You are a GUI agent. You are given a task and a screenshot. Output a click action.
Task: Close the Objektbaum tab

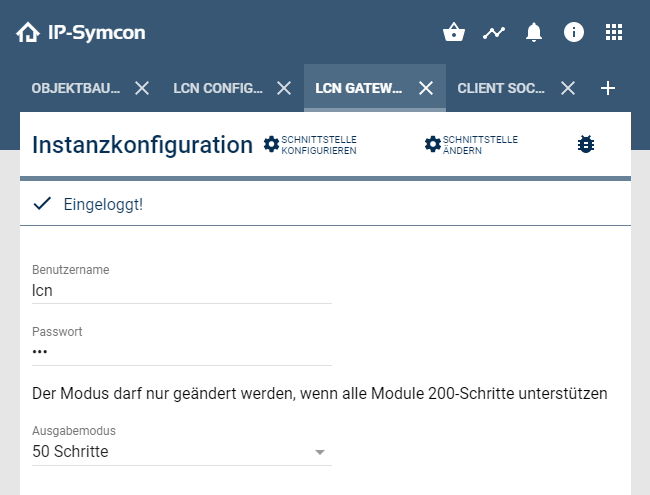click(142, 88)
